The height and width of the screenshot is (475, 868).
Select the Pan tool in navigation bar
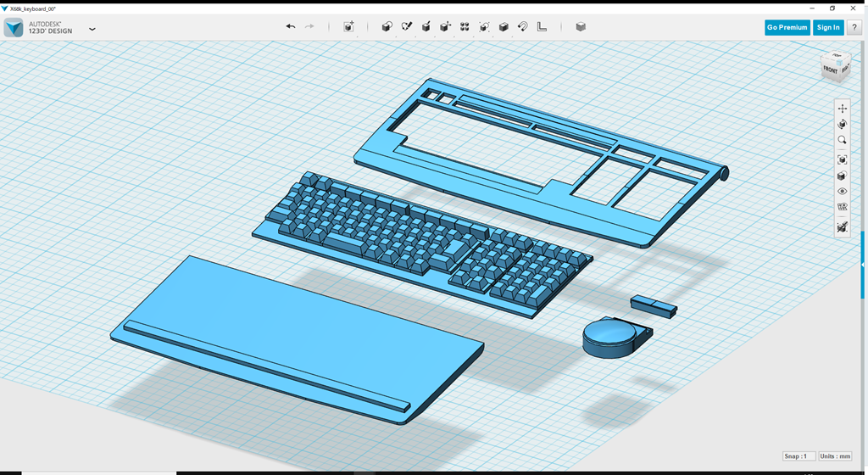[842, 109]
